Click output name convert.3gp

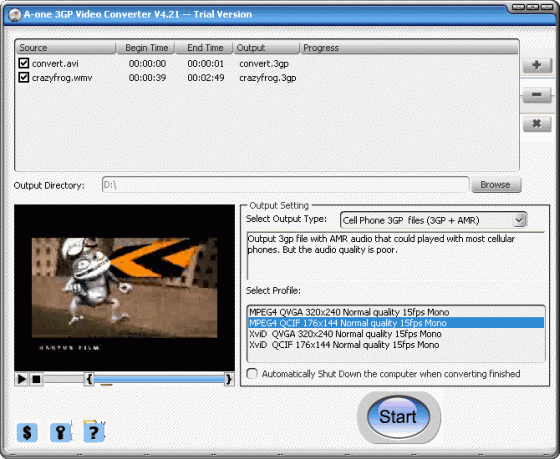tap(264, 64)
